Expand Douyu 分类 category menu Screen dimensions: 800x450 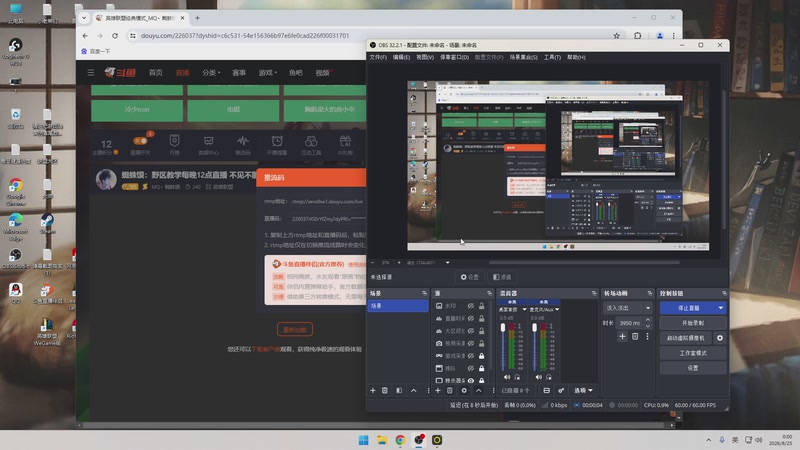[x=211, y=72]
